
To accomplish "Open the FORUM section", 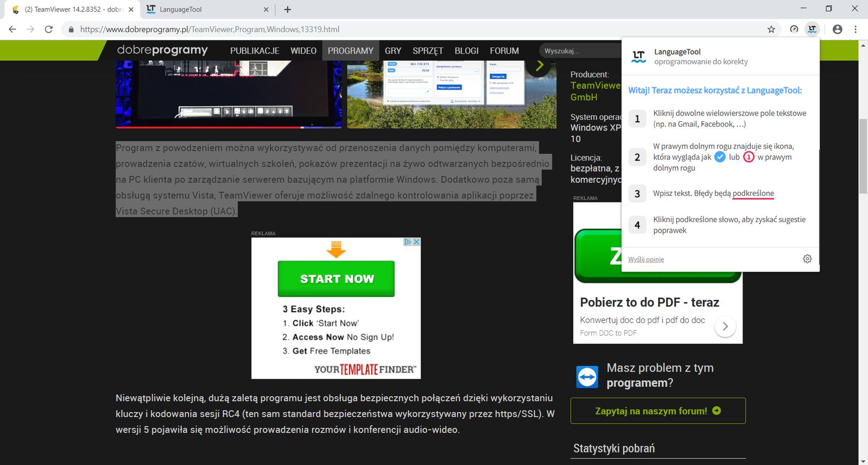I will [504, 50].
